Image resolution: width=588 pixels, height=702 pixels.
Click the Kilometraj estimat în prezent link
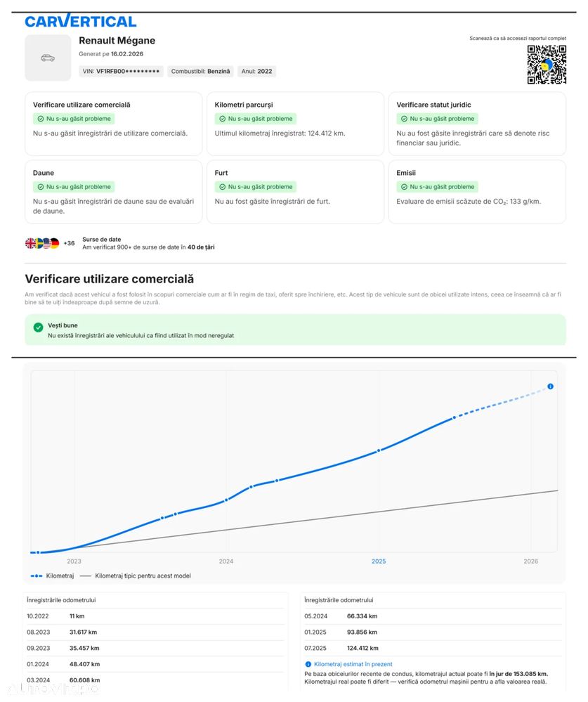(353, 664)
